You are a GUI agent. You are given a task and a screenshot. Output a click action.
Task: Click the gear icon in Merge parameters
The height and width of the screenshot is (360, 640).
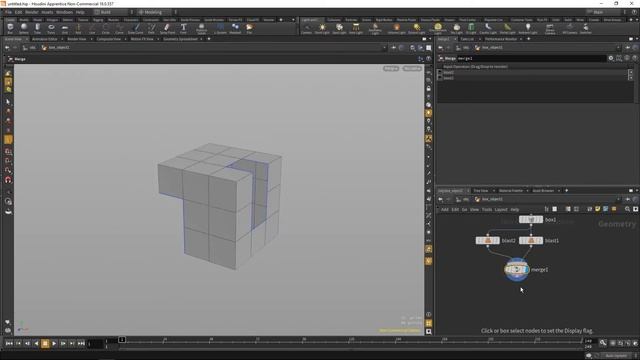(x=611, y=58)
